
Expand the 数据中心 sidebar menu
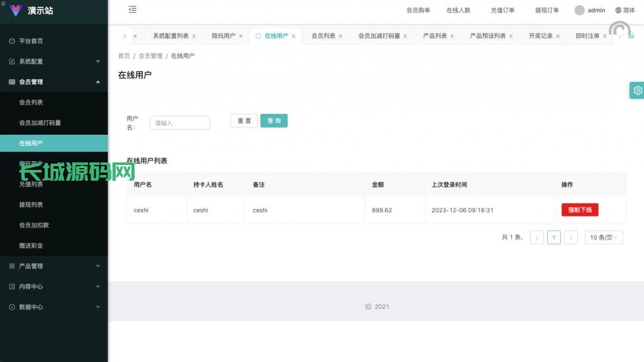[53, 307]
